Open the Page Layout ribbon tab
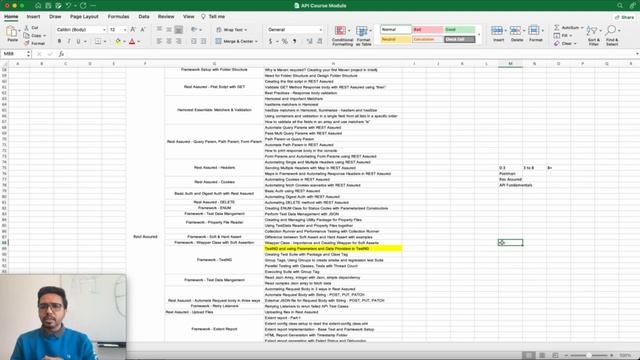The image size is (640, 360). click(x=84, y=17)
